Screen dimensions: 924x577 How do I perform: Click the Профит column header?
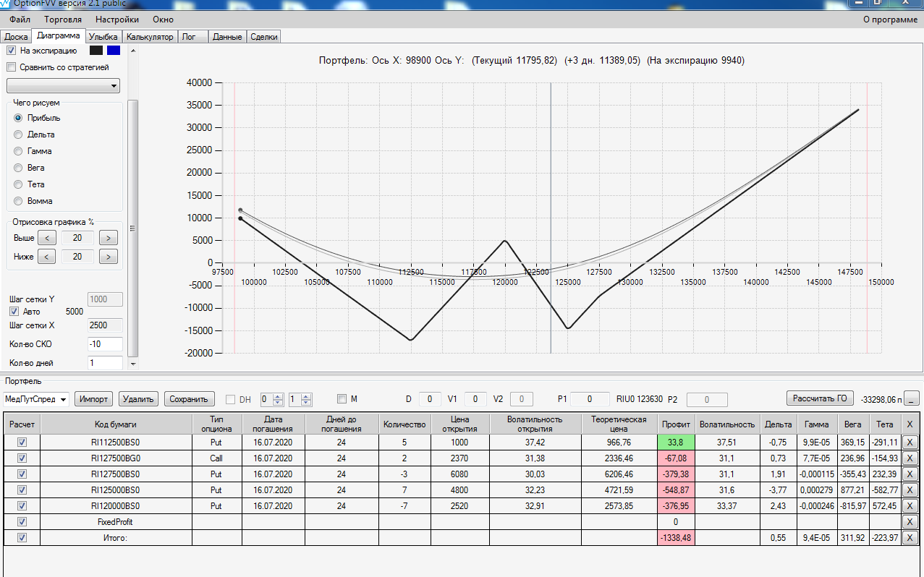677,424
